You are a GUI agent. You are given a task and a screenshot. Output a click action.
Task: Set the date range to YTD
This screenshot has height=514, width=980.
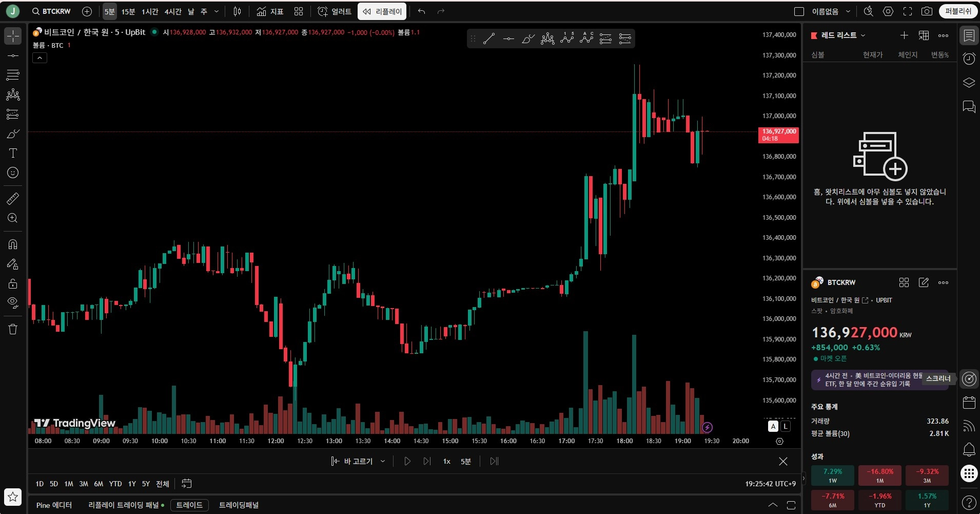(x=115, y=484)
